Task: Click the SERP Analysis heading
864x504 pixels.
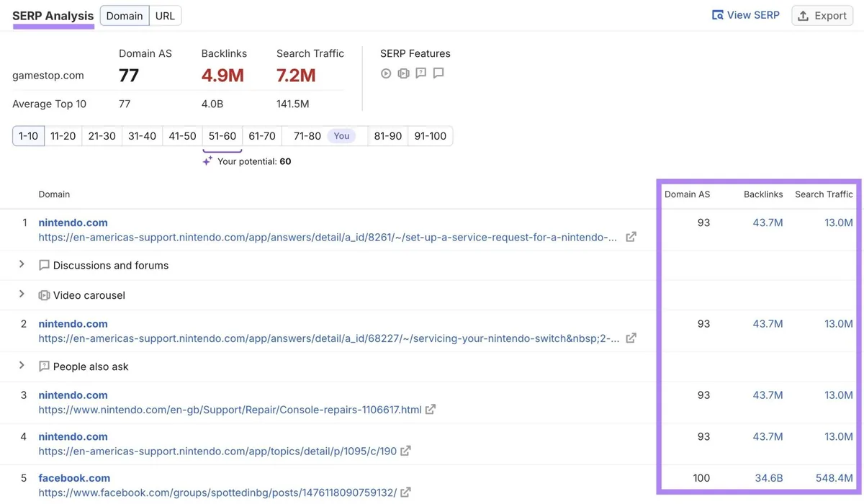Action: tap(53, 16)
